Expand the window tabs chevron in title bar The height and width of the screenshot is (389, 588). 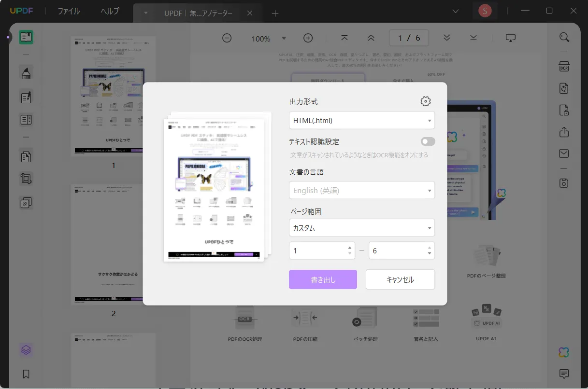456,11
